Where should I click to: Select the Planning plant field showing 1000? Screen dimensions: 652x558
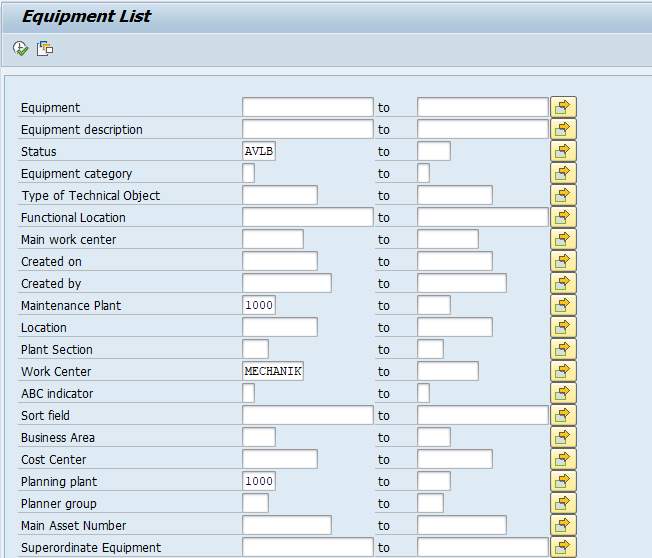tap(258, 481)
